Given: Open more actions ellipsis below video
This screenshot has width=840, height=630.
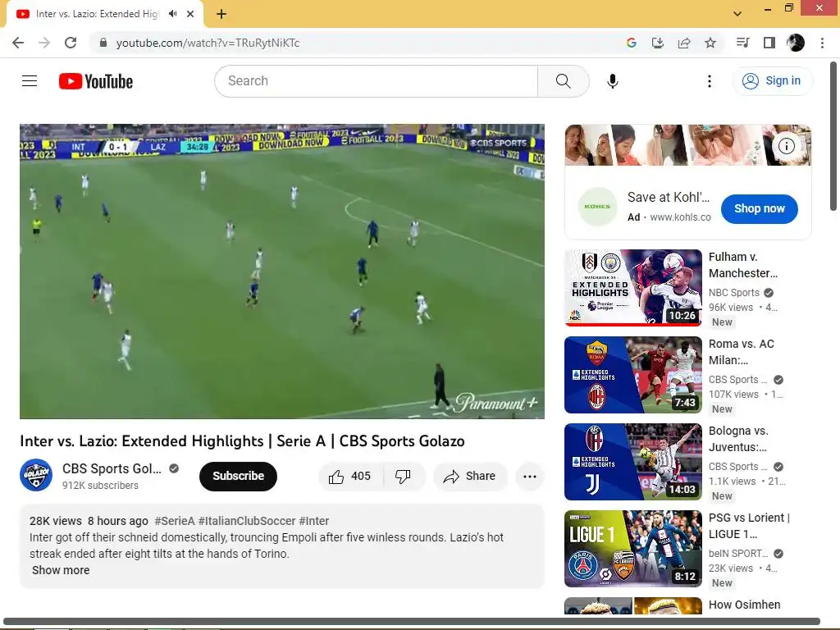Looking at the screenshot, I should [529, 477].
